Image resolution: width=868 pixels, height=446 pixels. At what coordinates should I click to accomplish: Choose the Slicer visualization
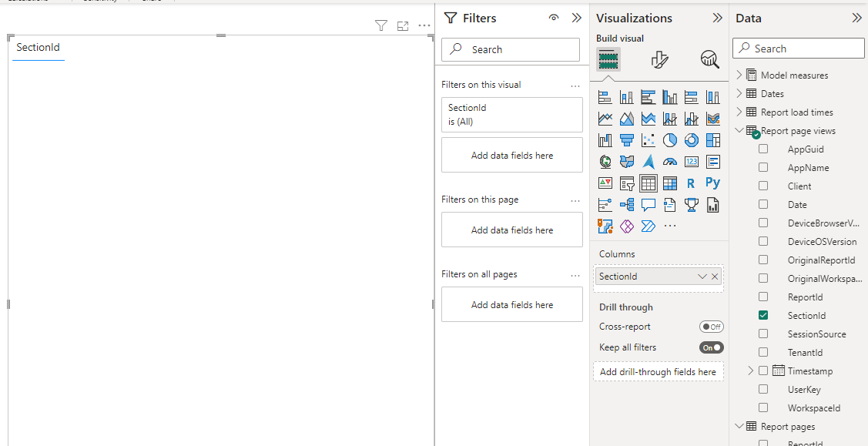pyautogui.click(x=627, y=183)
